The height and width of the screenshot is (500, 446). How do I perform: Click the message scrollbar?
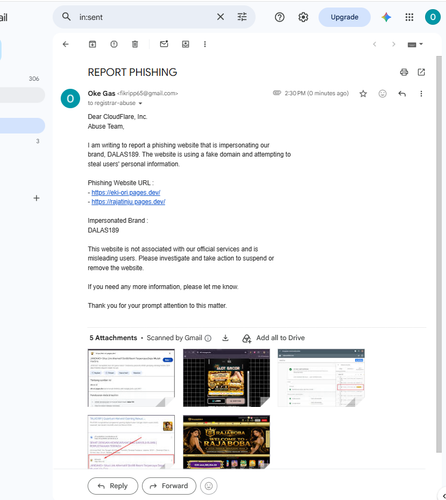point(439,254)
